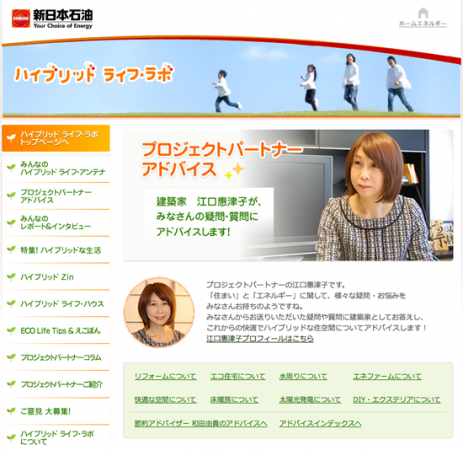463x450 pixels.
Task: Click the home energy house icon
Action: click(x=423, y=13)
